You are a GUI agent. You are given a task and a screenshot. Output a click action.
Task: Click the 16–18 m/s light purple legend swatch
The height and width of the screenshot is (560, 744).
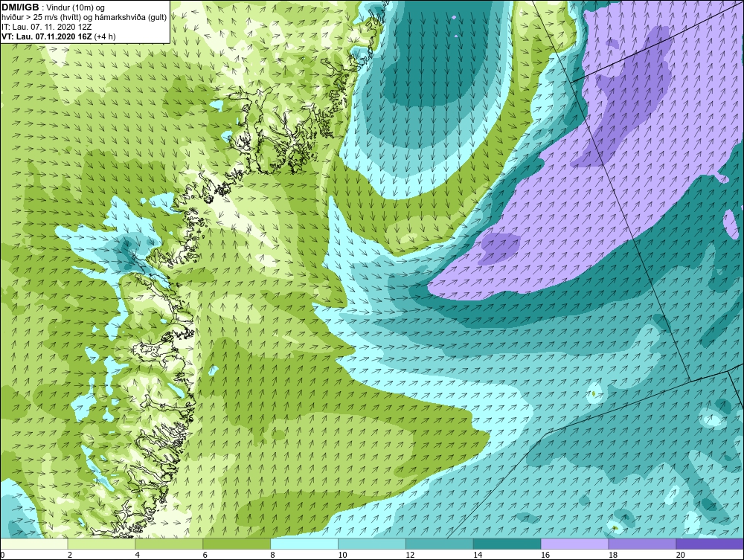click(574, 544)
